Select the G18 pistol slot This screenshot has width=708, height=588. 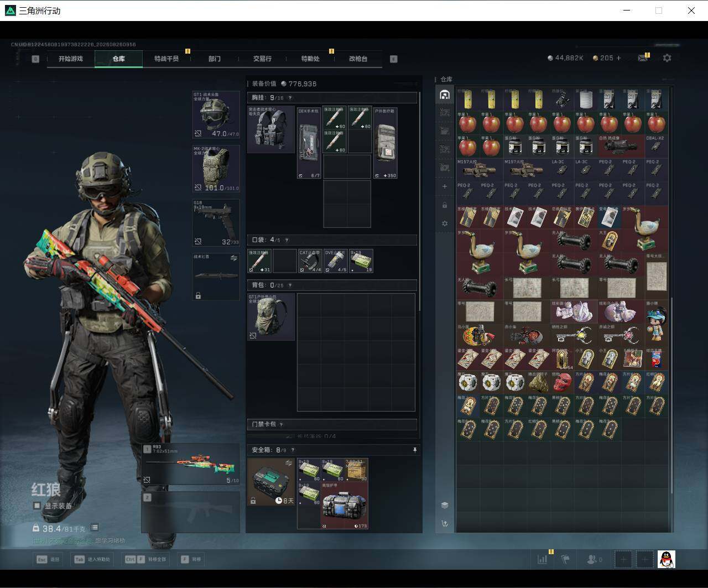pos(216,223)
